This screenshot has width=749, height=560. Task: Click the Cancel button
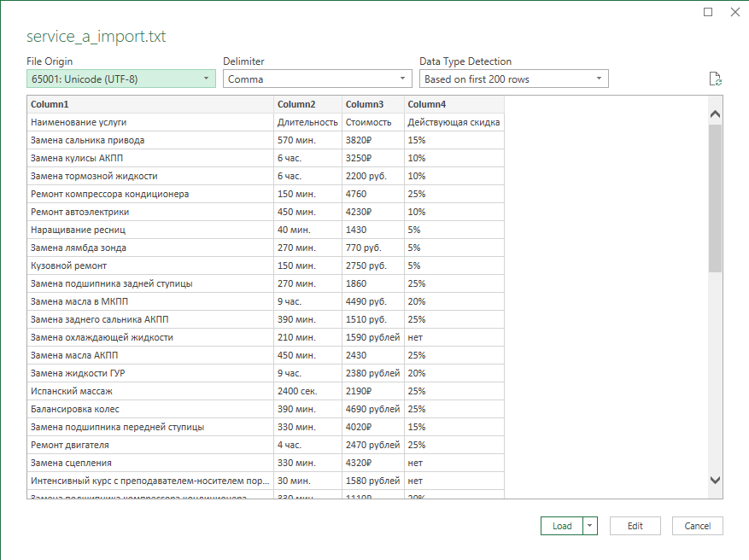click(x=697, y=526)
